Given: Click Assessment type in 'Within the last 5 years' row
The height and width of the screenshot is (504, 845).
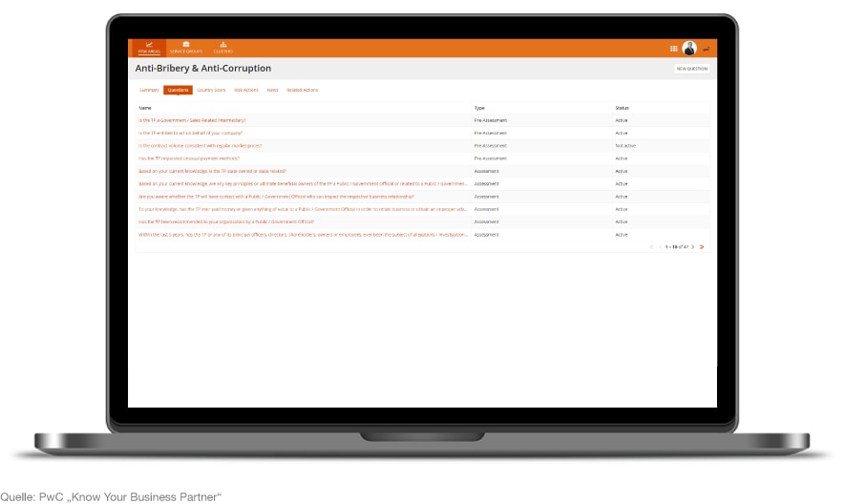Looking at the screenshot, I should coord(486,235).
